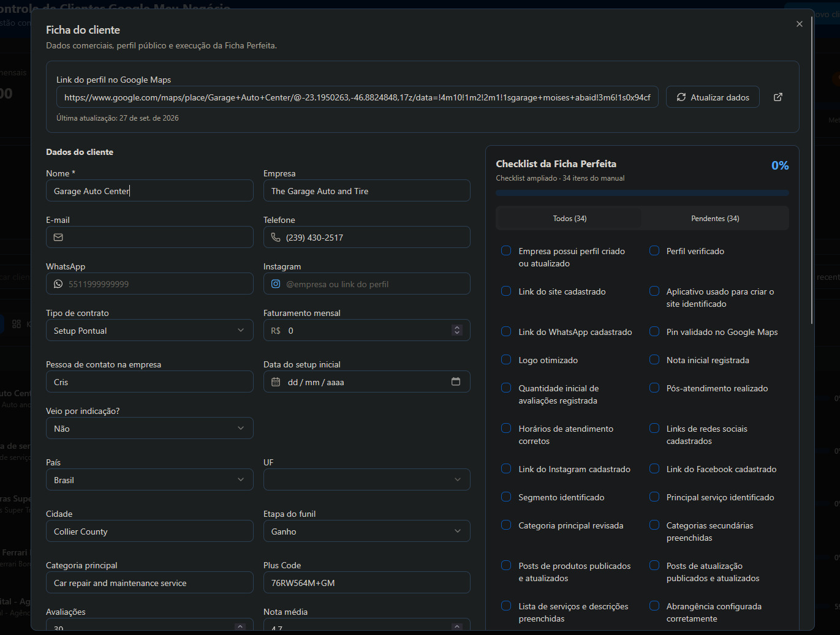This screenshot has width=840, height=635.
Task: Check 'Logo otimizado' item
Action: tap(506, 359)
